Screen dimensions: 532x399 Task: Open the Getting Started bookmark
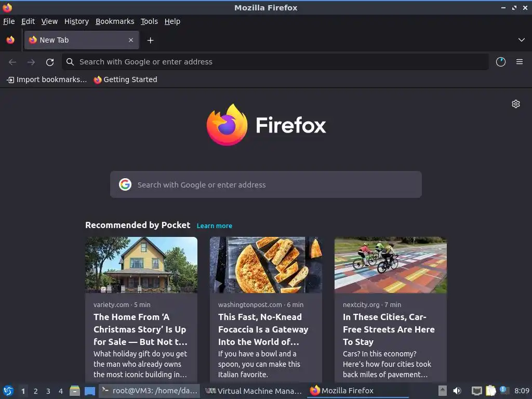[126, 79]
